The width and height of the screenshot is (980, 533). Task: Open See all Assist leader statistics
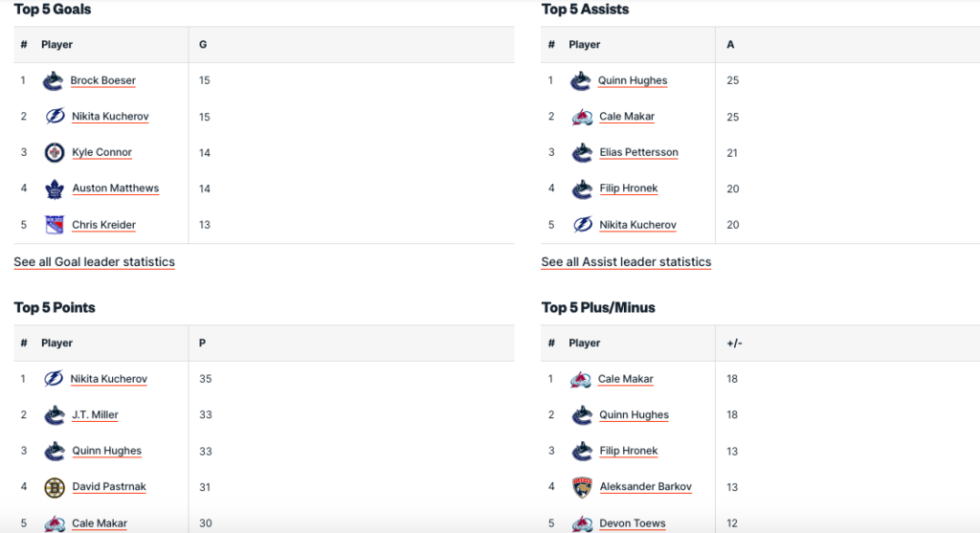626,262
